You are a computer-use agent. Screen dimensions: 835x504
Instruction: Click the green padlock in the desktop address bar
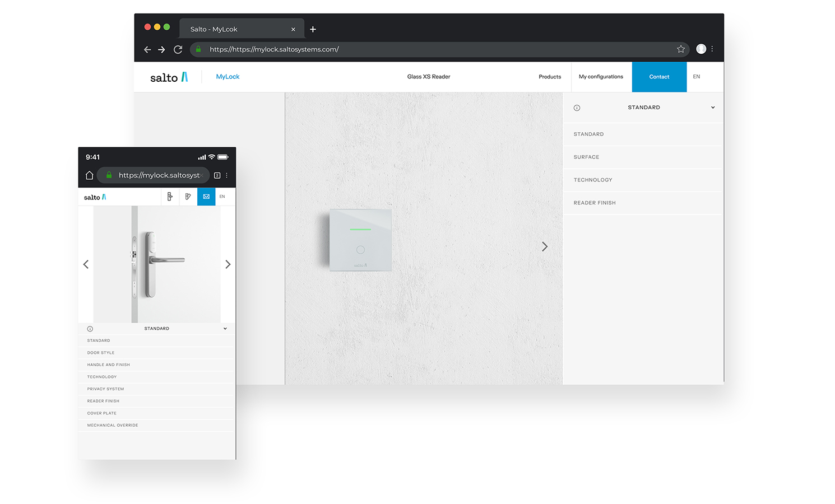(198, 49)
